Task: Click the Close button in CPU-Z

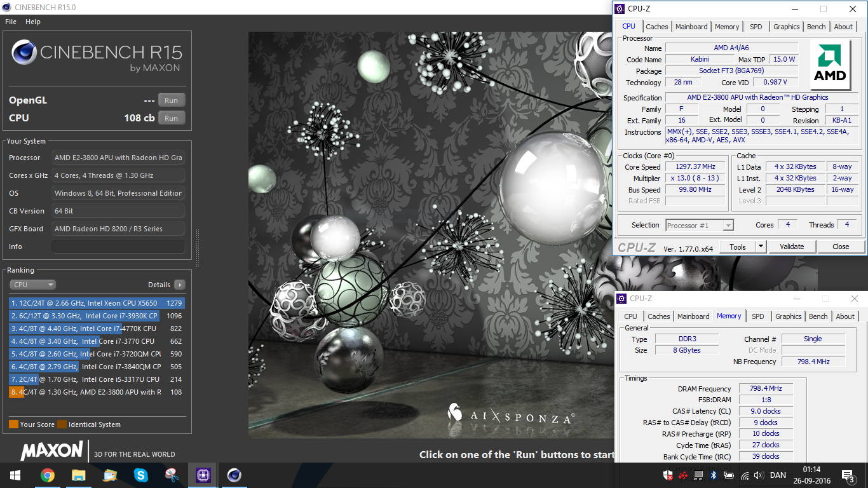Action: click(x=841, y=247)
